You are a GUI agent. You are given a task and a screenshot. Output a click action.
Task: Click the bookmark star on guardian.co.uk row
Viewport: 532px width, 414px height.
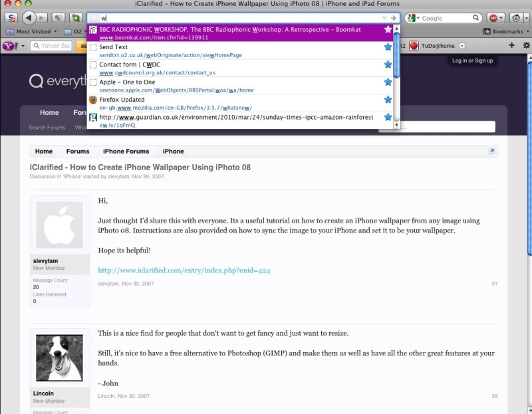click(x=388, y=118)
